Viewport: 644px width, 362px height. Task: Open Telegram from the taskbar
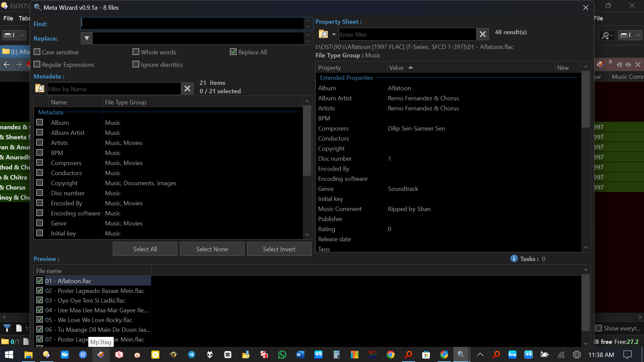(x=192, y=355)
